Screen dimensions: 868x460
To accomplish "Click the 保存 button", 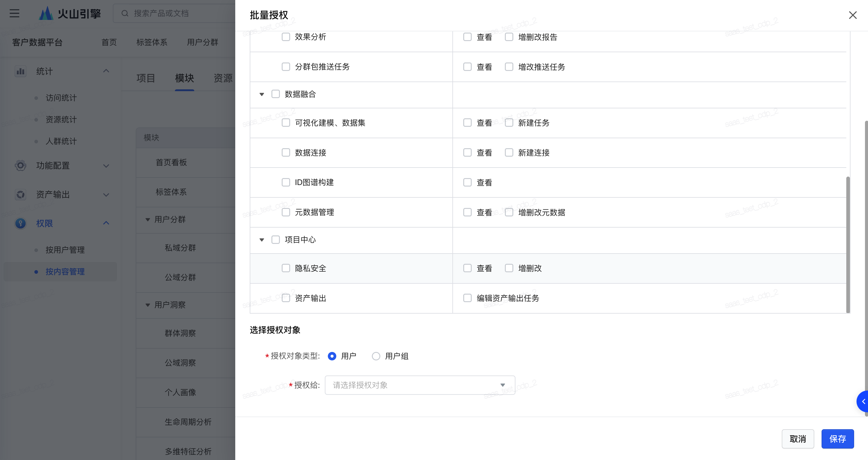I will [x=837, y=439].
